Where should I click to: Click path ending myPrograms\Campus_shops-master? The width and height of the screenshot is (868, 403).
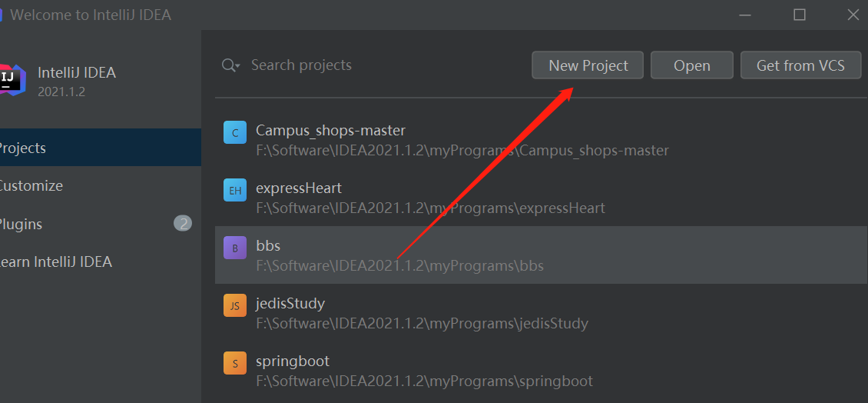pyautogui.click(x=462, y=151)
